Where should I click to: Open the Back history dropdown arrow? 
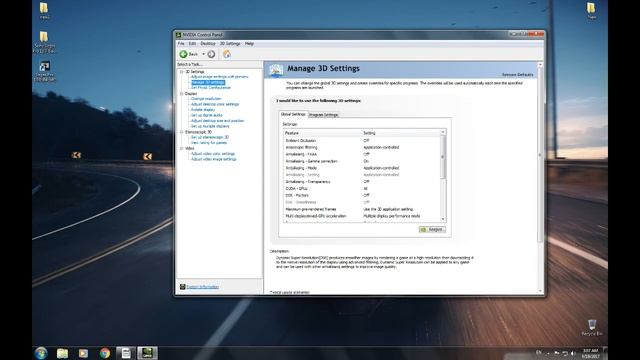point(203,54)
